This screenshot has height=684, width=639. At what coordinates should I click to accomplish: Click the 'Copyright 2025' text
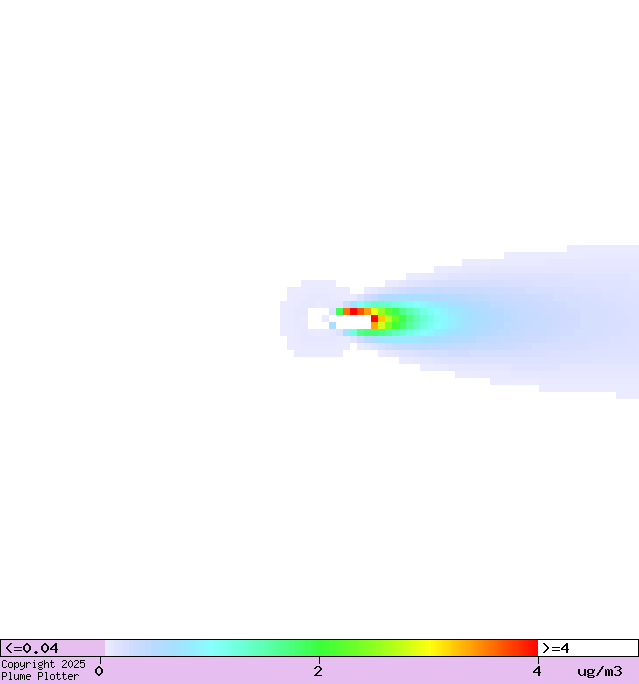[x=43, y=664]
